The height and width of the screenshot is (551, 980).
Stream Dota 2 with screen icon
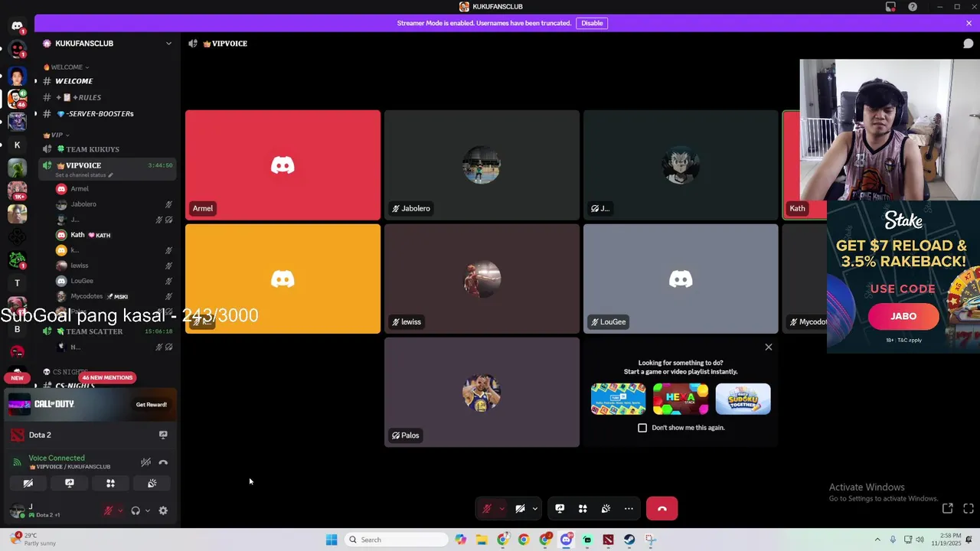(x=163, y=435)
